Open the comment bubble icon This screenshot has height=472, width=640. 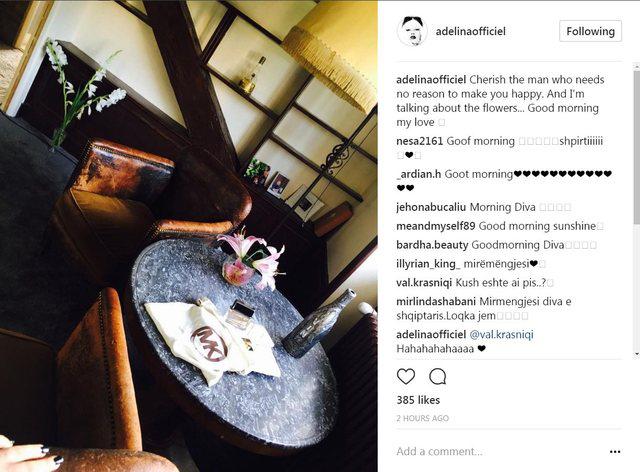click(437, 376)
